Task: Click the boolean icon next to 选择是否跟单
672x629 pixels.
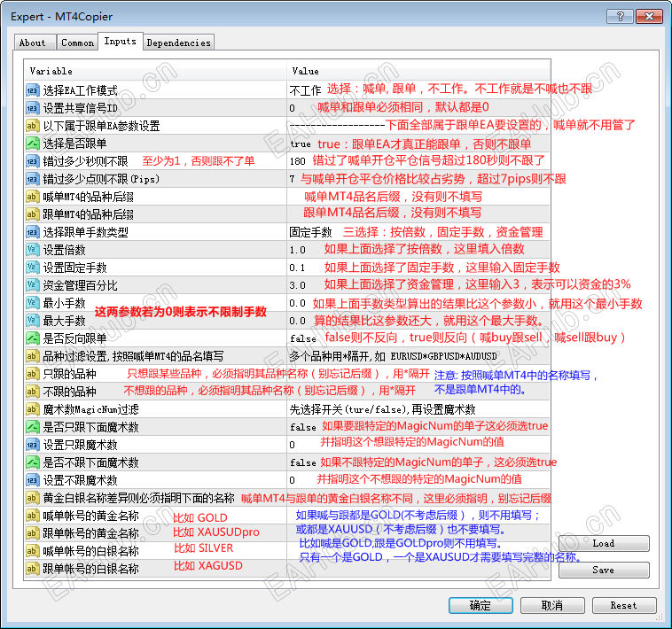Action: point(33,144)
